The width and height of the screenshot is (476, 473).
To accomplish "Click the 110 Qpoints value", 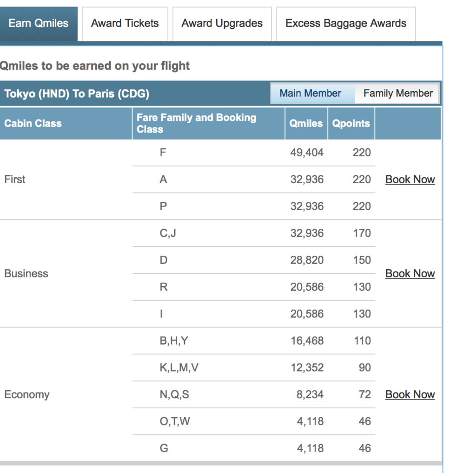I will click(363, 341).
